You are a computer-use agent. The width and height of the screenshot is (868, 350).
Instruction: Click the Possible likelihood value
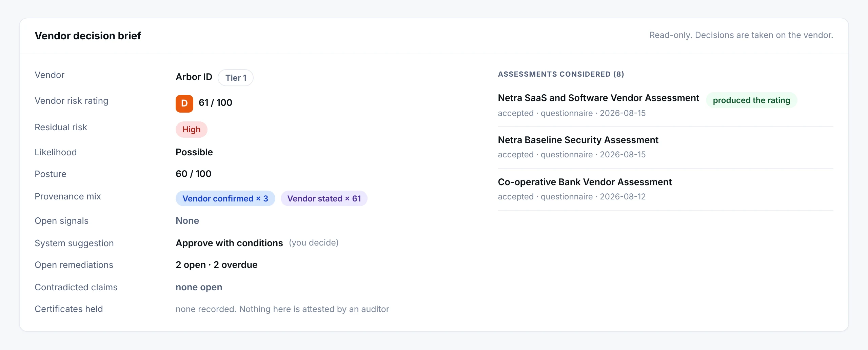tap(194, 152)
